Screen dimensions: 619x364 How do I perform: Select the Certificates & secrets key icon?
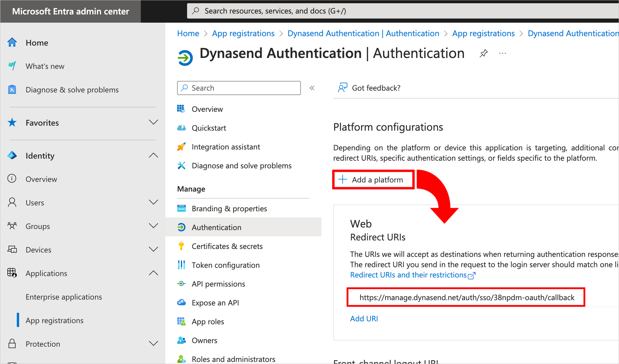(x=182, y=246)
